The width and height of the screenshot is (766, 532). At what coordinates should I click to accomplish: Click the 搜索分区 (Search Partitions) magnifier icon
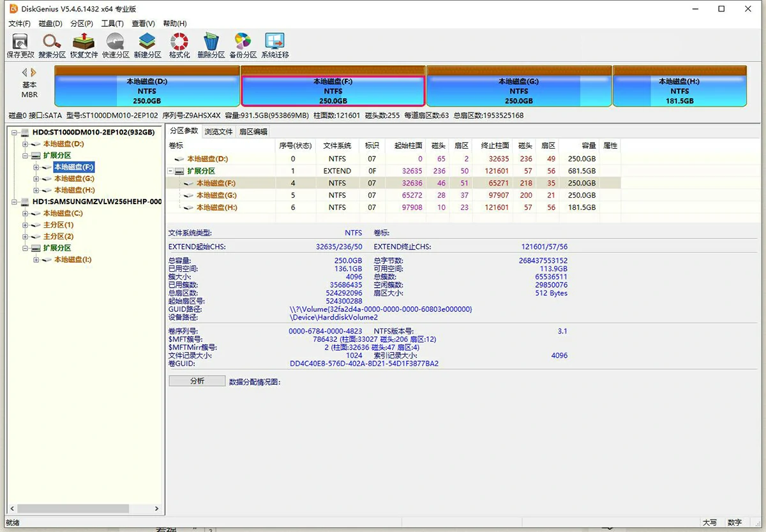pos(52,43)
